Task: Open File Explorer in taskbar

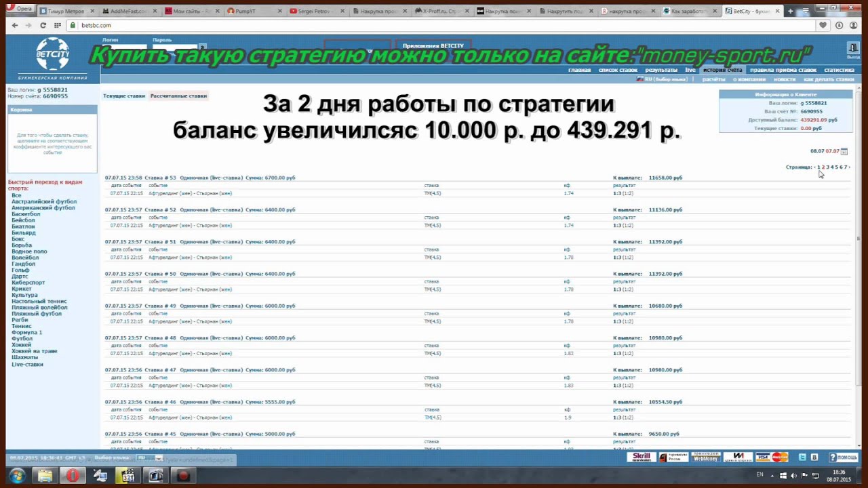Action: coord(45,476)
